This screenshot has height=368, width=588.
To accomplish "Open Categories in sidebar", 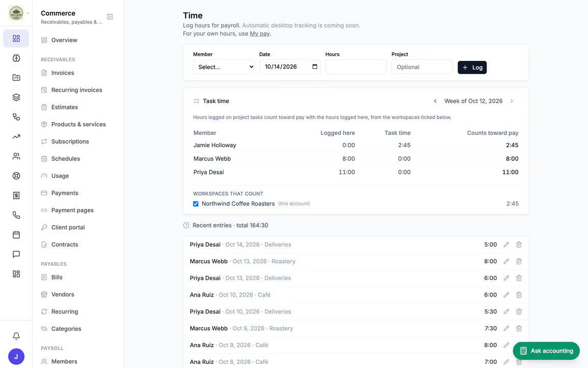I will [66, 329].
